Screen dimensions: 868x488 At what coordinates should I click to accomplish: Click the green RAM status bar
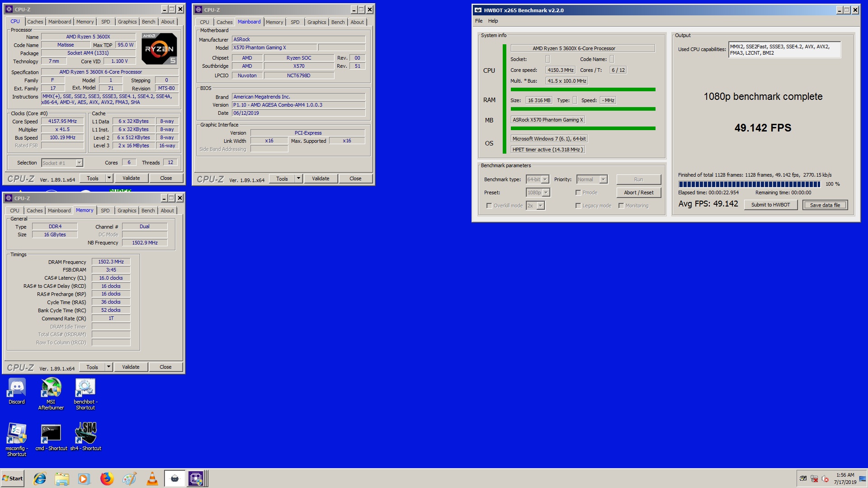click(583, 109)
